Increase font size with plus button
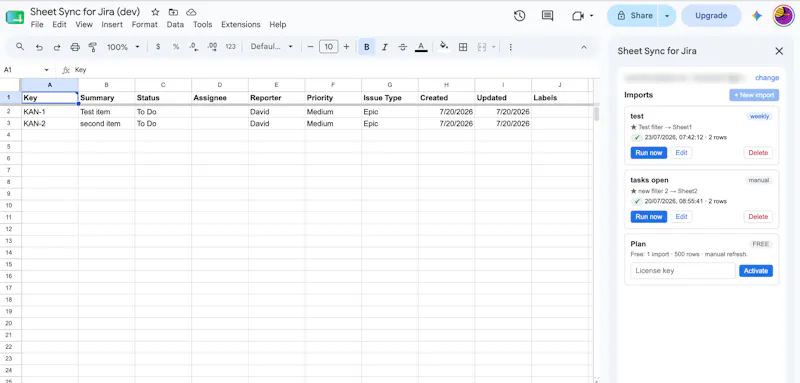Screen dimensions: 800x383 [346, 47]
